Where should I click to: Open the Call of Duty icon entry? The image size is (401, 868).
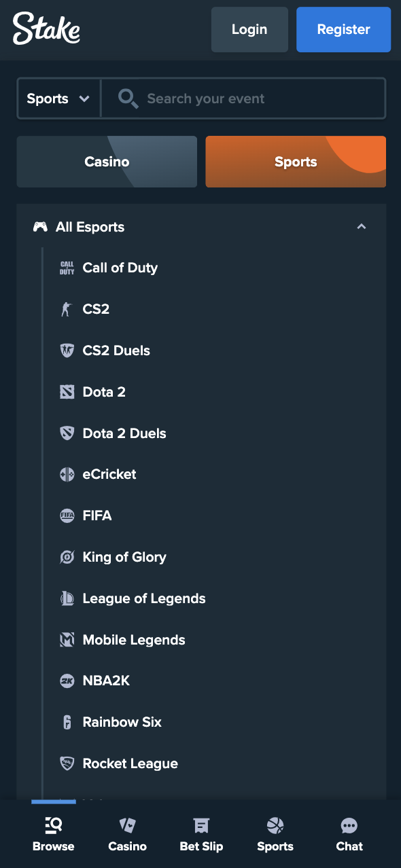(x=67, y=268)
